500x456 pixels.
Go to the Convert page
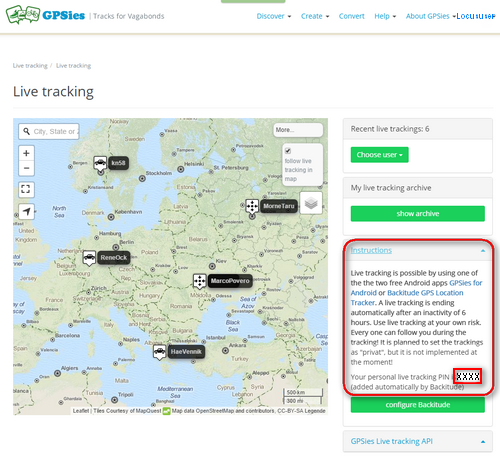pos(351,16)
